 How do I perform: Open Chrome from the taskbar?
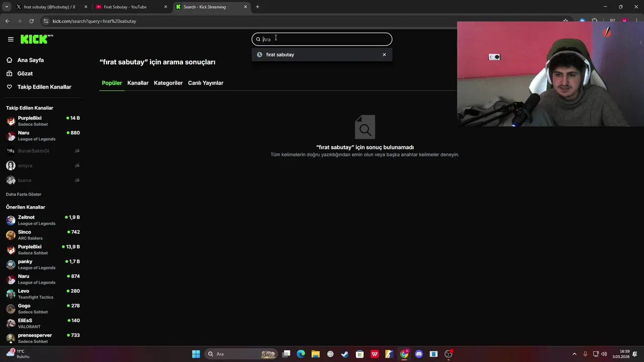pyautogui.click(x=404, y=354)
